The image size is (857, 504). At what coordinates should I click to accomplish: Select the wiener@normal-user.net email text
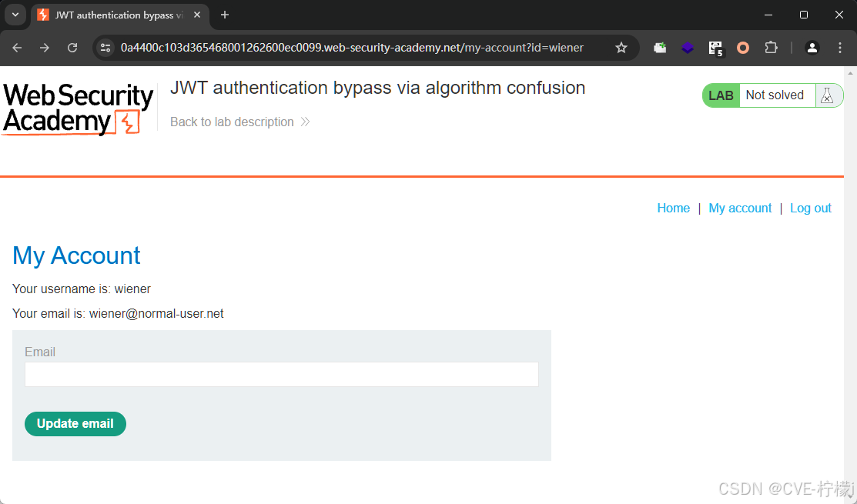[x=156, y=313]
